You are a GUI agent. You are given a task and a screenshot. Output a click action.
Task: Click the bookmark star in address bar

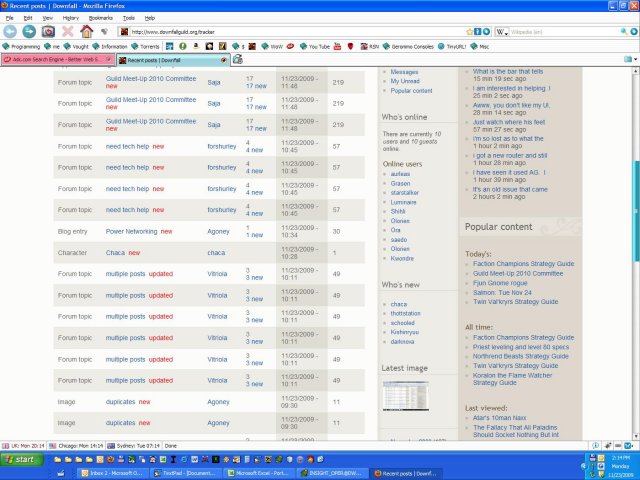pyautogui.click(x=469, y=31)
